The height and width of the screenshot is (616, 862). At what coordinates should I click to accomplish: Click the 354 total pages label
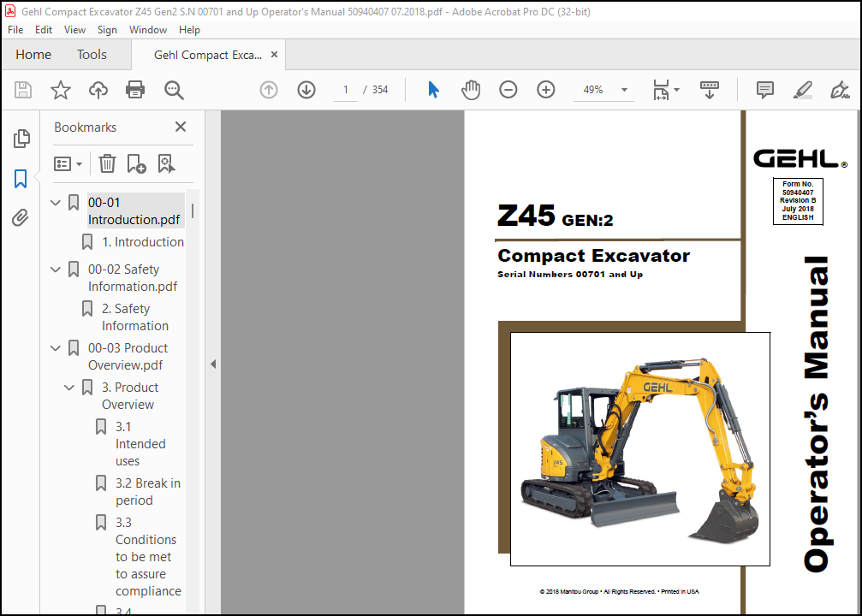380,90
